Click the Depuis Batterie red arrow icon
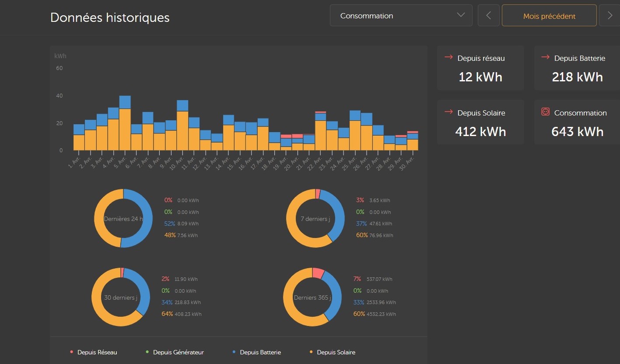This screenshot has width=620, height=364. [545, 58]
